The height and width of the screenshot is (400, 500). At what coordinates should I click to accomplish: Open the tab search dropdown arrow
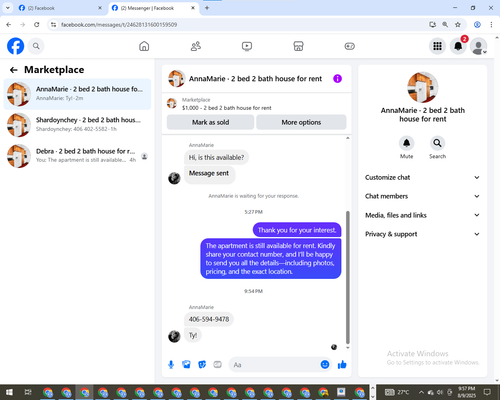(x=8, y=8)
